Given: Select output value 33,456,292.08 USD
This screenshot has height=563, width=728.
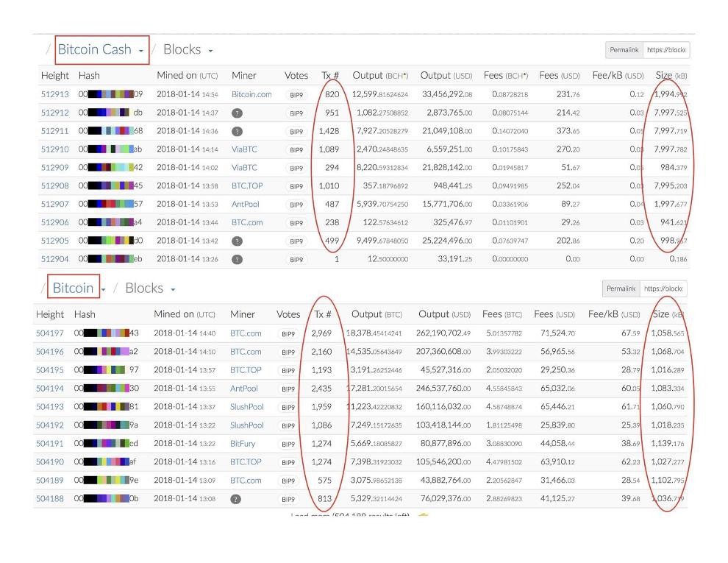Looking at the screenshot, I should 447,94.
